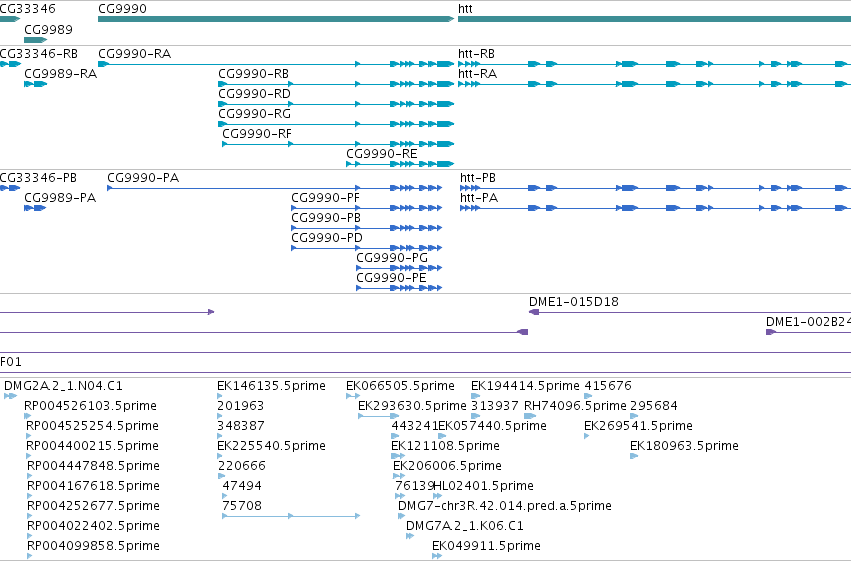Click the feature labeled 348387
Viewport: 851px width, 561px height.
220,436
